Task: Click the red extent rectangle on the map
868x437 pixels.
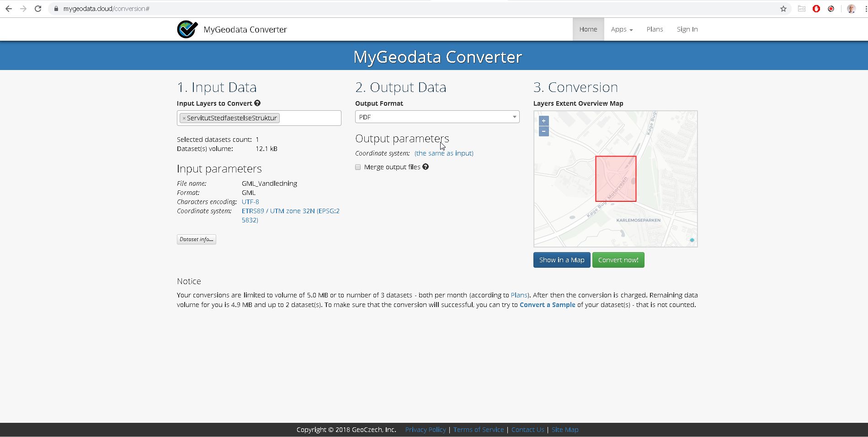Action: pos(616,179)
